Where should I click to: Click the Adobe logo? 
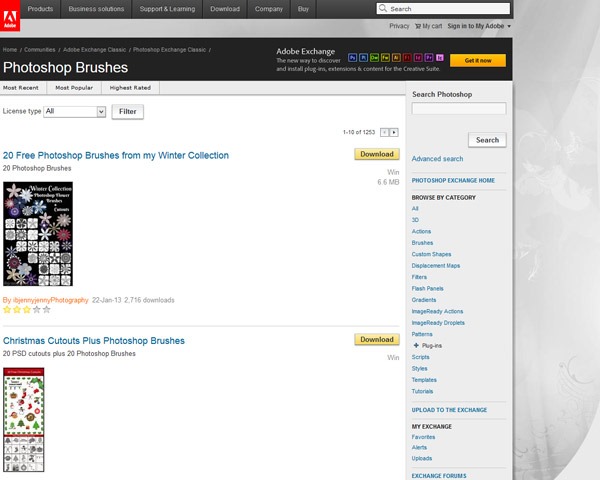[x=10, y=16]
